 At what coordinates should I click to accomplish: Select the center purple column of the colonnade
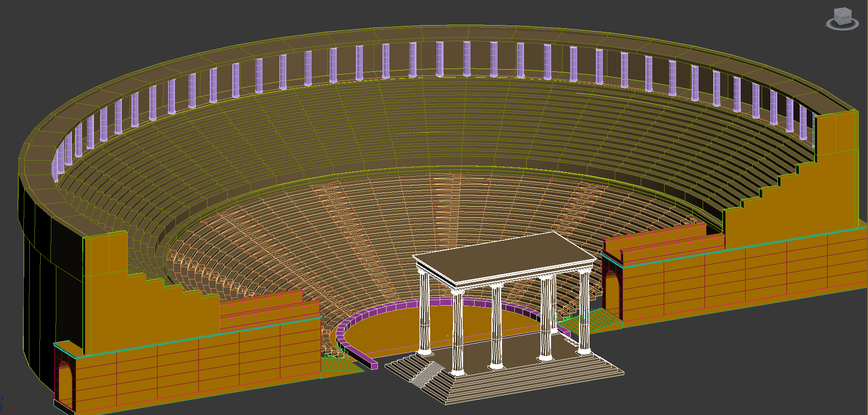click(x=466, y=59)
